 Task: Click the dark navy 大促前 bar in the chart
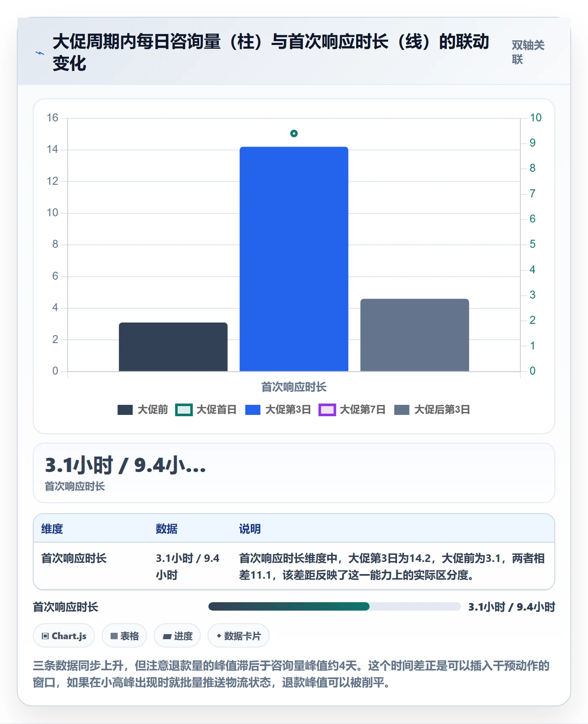(x=173, y=347)
